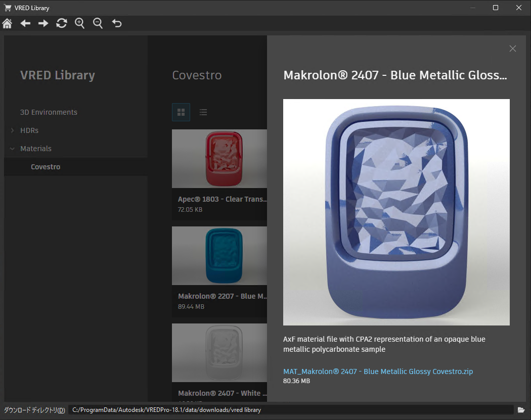531x420 pixels.
Task: Switch to list view layout
Action: pos(203,112)
